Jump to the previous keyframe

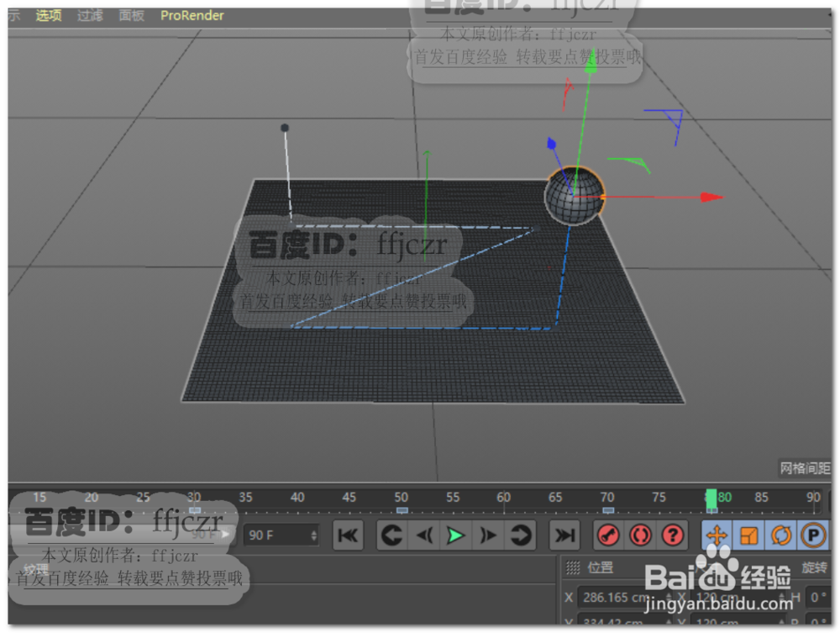click(392, 535)
